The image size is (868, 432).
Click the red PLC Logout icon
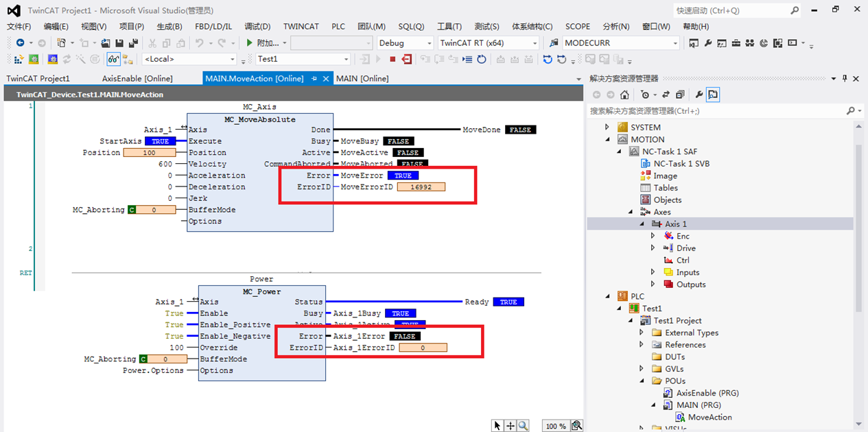click(x=407, y=59)
